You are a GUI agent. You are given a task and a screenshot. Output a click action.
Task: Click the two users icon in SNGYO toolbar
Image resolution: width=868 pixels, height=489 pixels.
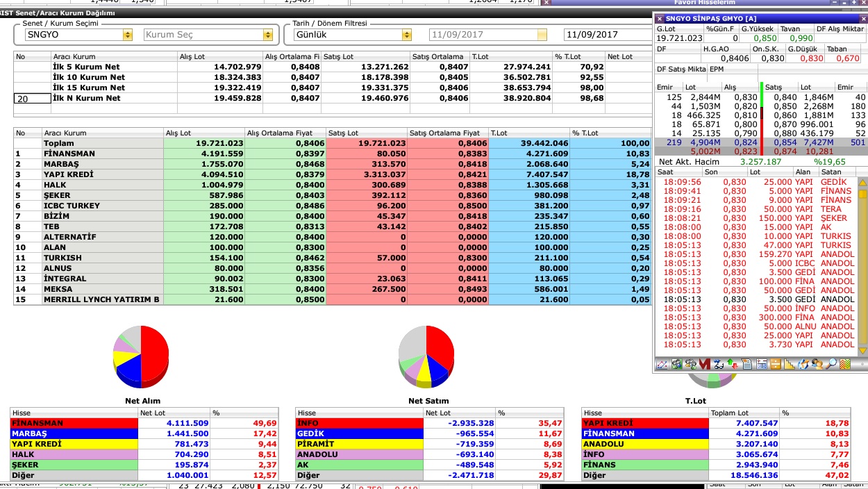(x=817, y=364)
